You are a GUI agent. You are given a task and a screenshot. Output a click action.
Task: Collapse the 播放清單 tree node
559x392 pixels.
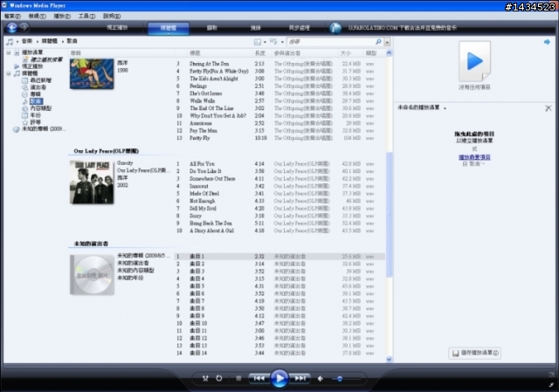point(9,52)
